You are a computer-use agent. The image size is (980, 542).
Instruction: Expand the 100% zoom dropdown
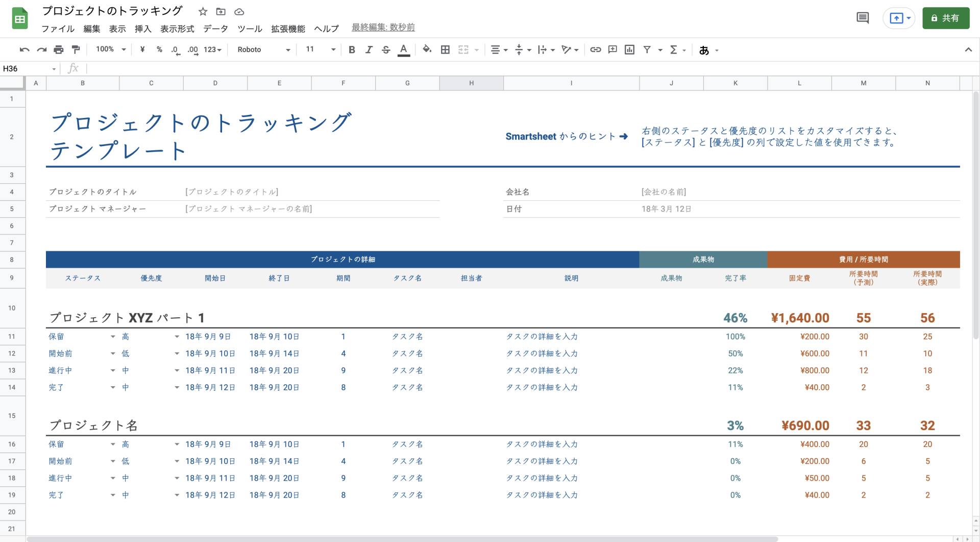click(111, 50)
